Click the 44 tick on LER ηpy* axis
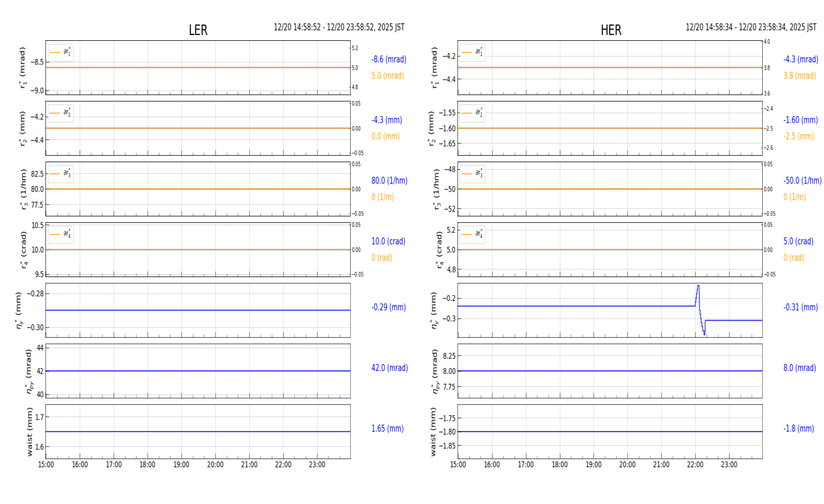The height and width of the screenshot is (504, 824). 40,348
